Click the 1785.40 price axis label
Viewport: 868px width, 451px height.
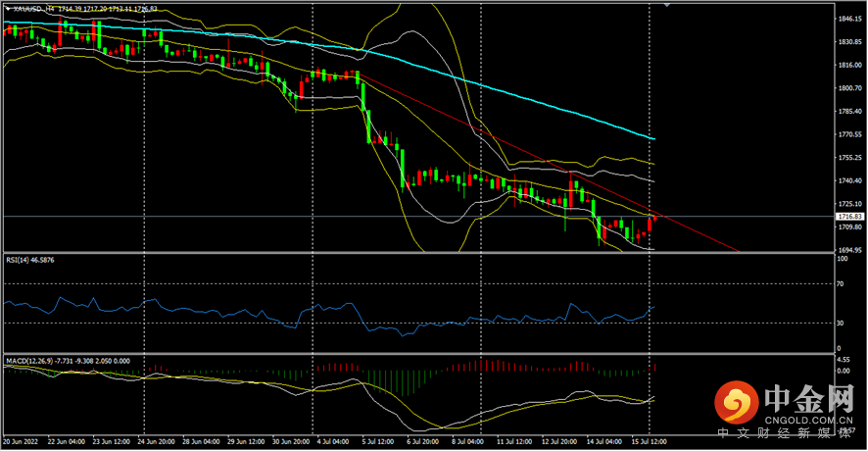pos(850,111)
